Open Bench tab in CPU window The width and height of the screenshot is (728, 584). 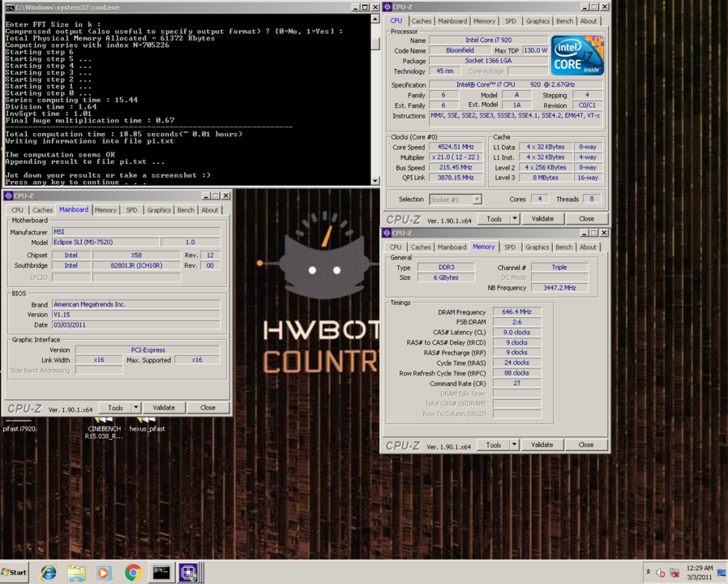[564, 21]
